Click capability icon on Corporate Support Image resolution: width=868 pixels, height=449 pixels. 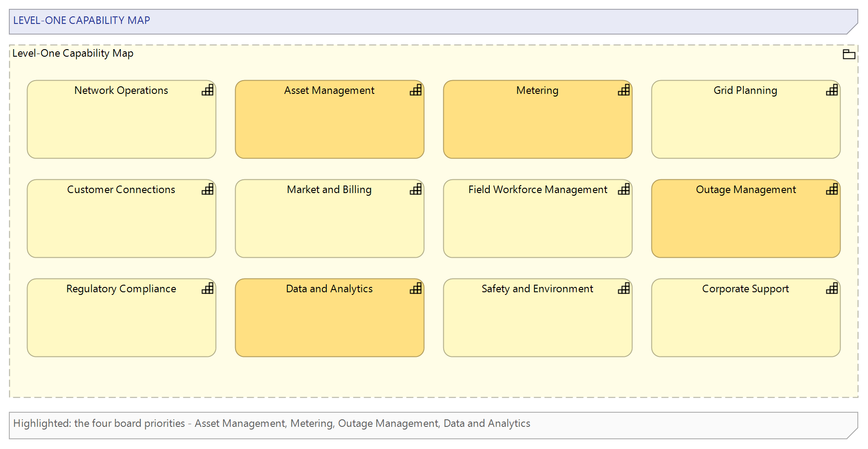coord(832,289)
